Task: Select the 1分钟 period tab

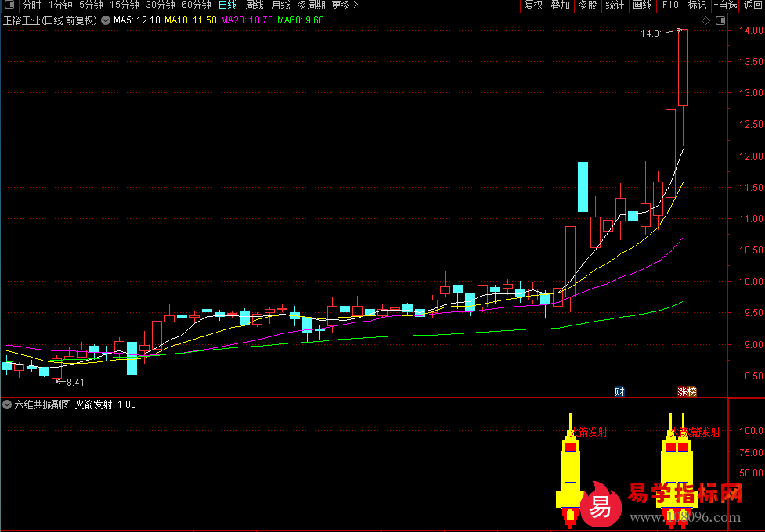Action: pyautogui.click(x=60, y=5)
